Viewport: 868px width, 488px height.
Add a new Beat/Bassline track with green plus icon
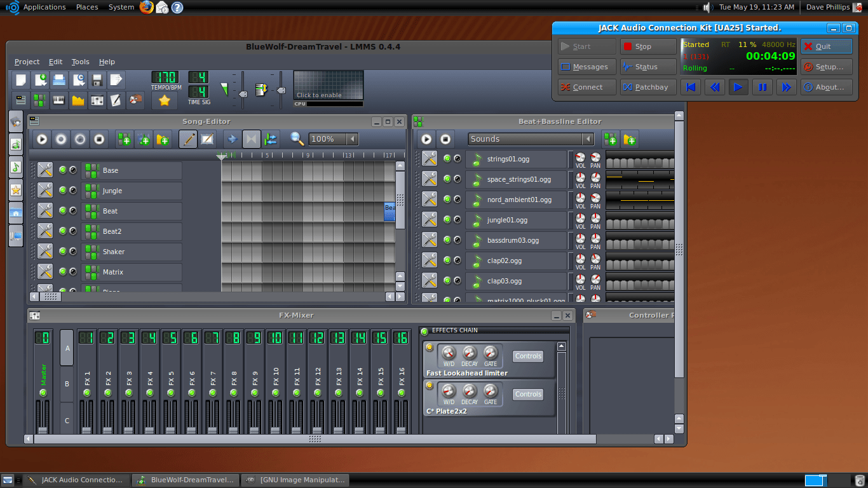coord(125,139)
